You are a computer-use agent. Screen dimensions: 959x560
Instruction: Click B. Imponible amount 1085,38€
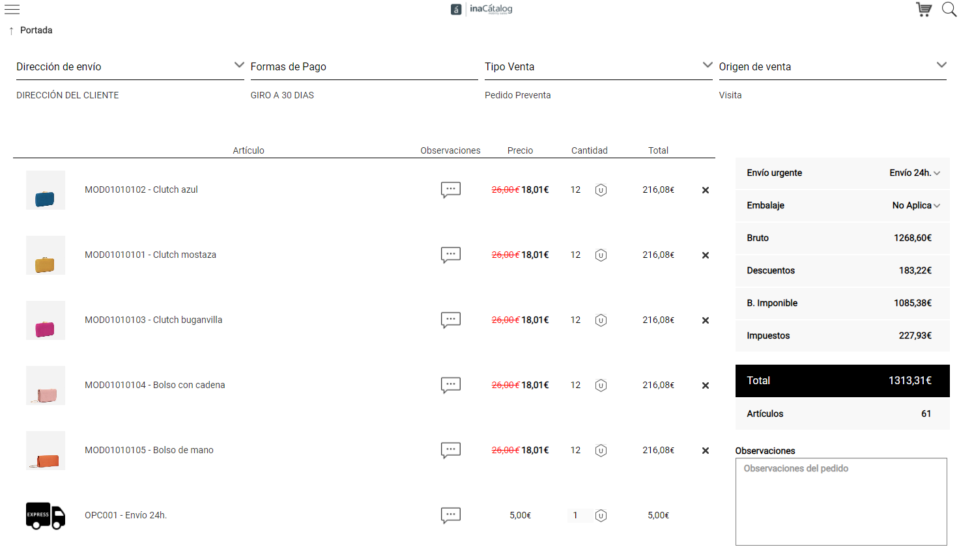click(x=913, y=303)
